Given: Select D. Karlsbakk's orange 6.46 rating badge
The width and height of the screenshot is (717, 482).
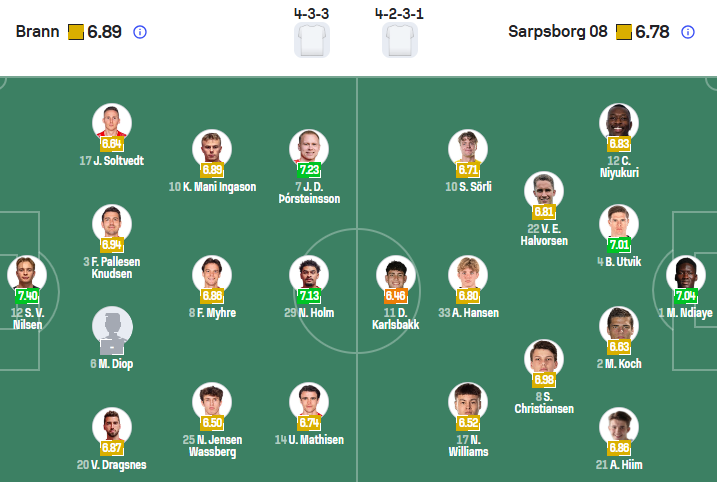Looking at the screenshot, I should click(x=396, y=296).
